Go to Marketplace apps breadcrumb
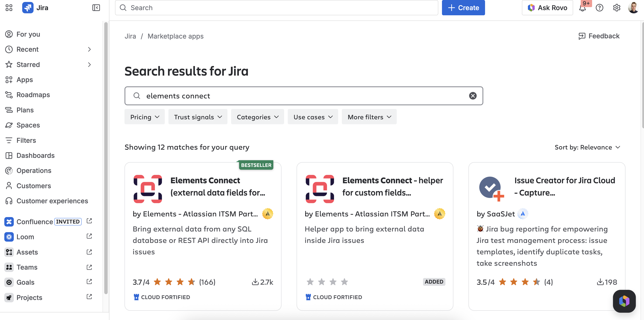 [176, 36]
